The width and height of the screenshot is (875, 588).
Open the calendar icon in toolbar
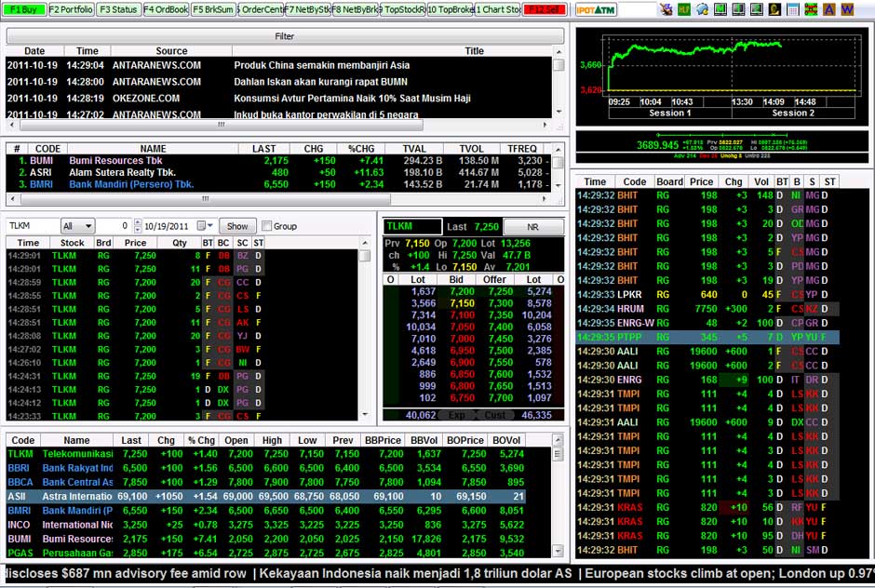792,9
